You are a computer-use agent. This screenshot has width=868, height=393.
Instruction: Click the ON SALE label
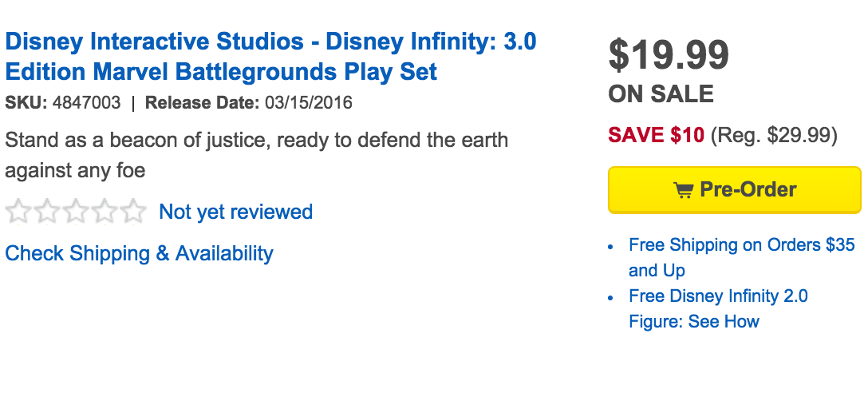click(x=661, y=94)
